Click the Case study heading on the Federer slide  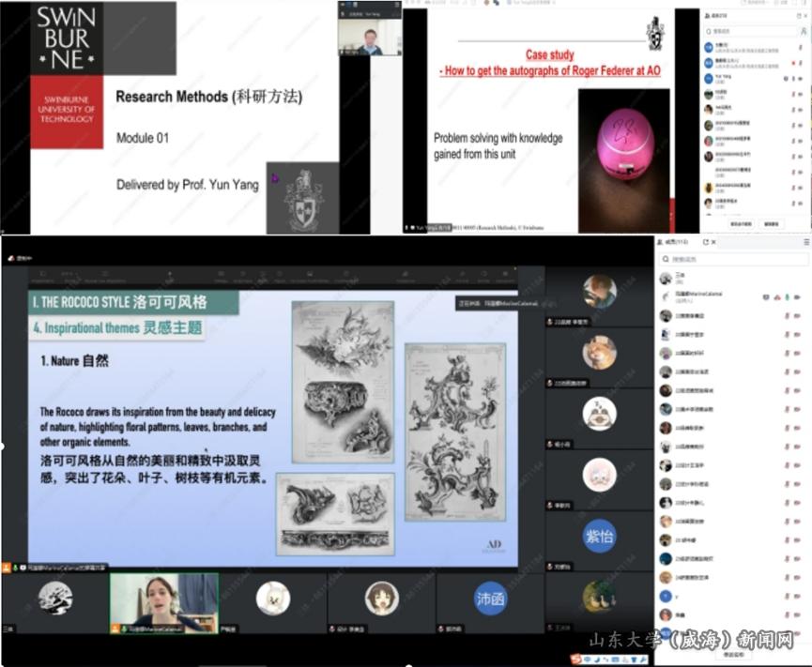click(x=550, y=54)
